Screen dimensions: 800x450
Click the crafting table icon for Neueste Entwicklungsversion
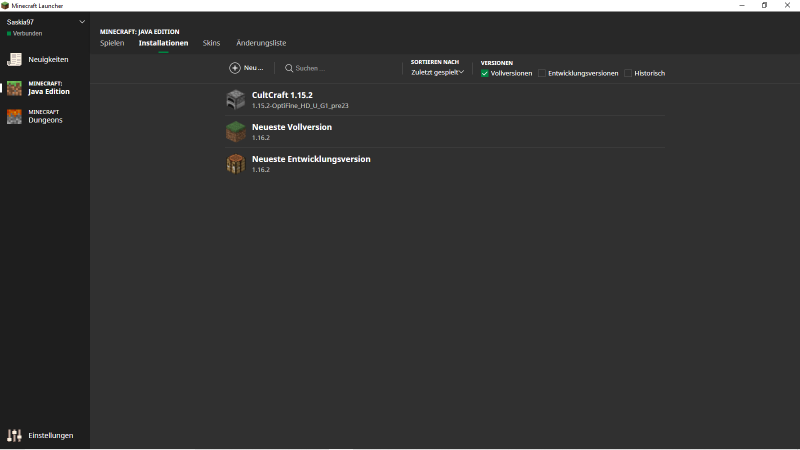[235, 164]
